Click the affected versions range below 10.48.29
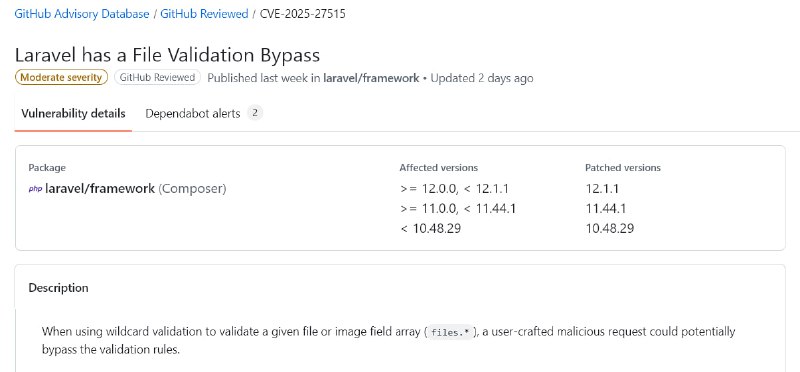The image size is (800, 372). pos(431,228)
